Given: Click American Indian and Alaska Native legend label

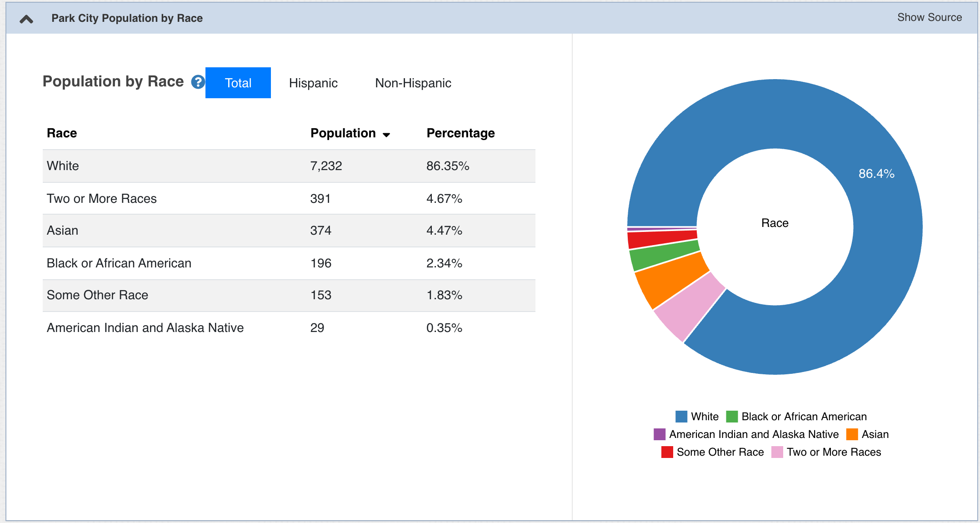Looking at the screenshot, I should pos(754,434).
